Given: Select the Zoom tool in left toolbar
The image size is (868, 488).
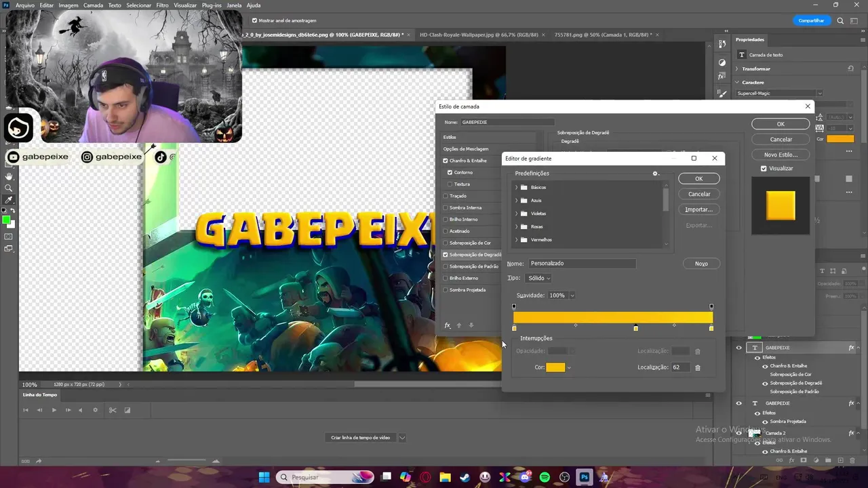Looking at the screenshot, I should (x=9, y=188).
